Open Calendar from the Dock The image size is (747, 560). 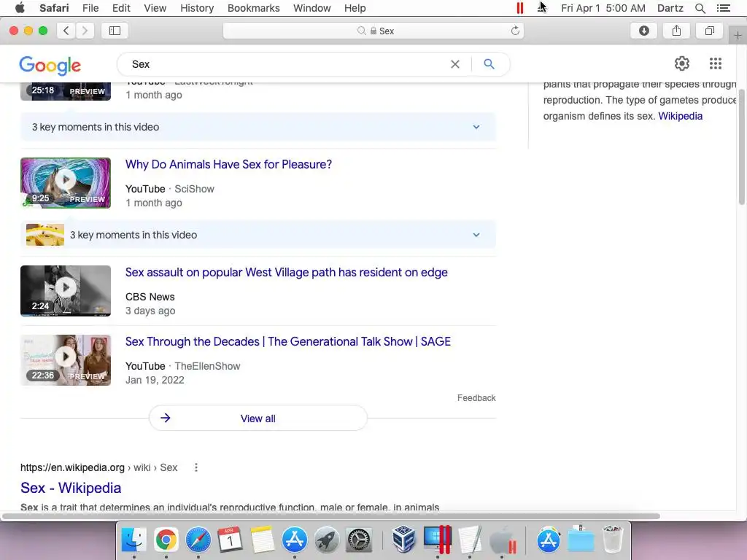pyautogui.click(x=230, y=540)
